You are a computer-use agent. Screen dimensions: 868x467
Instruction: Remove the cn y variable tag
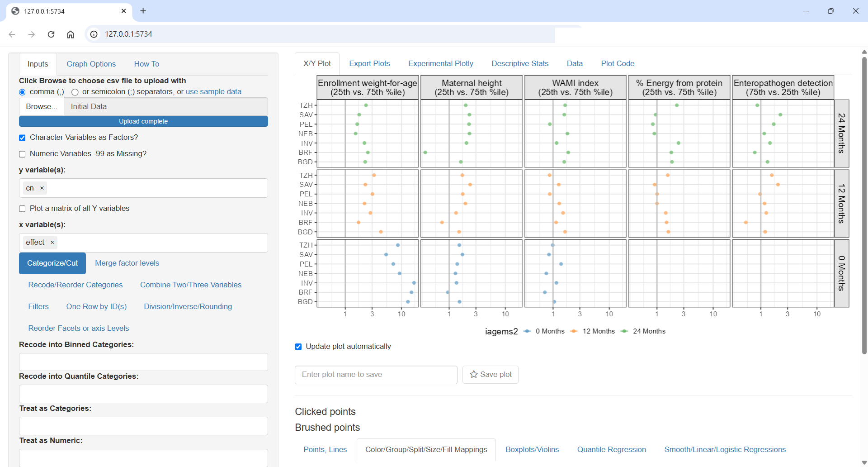point(42,188)
